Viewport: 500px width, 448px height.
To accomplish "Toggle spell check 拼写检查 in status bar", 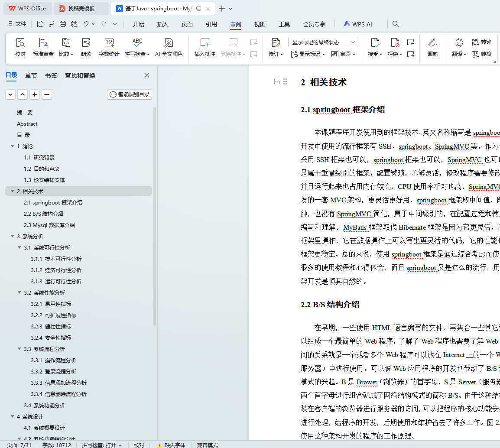I will point(101,445).
